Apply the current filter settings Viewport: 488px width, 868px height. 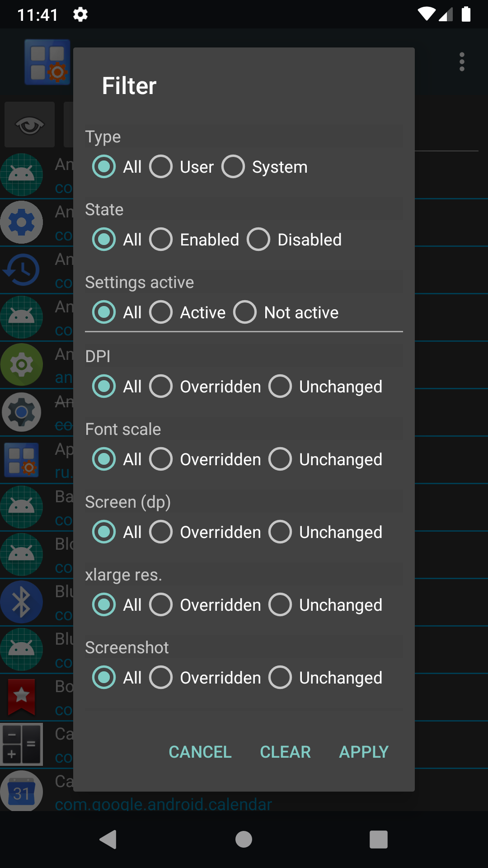coord(363,751)
